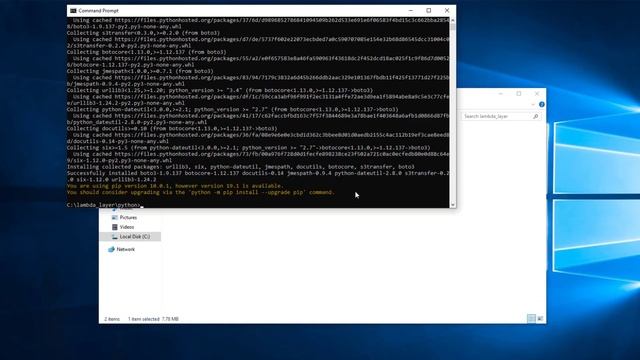Maximize the Command Prompt window
The height and width of the screenshot is (360, 640).
tap(429, 11)
